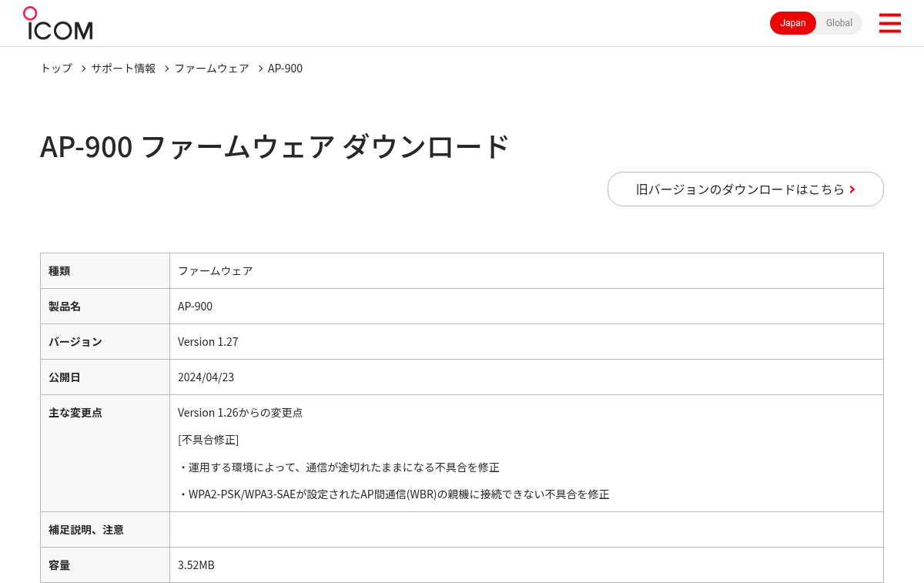This screenshot has width=924, height=583.
Task: Click the ファームウェア value in 種類 row
Action: [216, 271]
